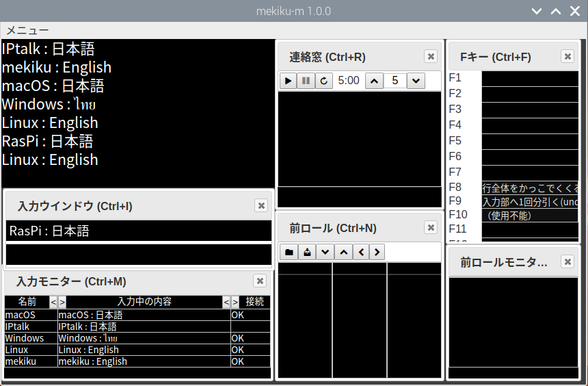This screenshot has height=386, width=588.
Task: Maximize the window with title bar up chevron
Action: click(556, 11)
